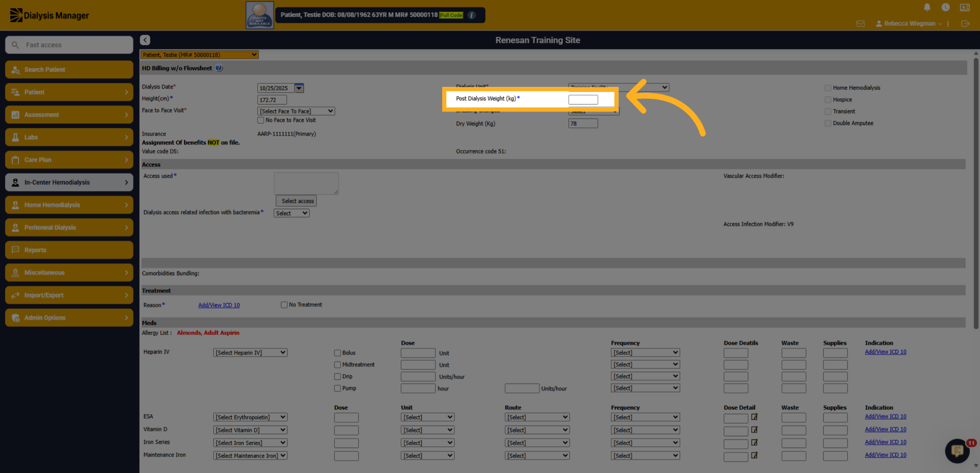
Task: Click the patient photo thumbnail
Action: pyautogui.click(x=260, y=15)
